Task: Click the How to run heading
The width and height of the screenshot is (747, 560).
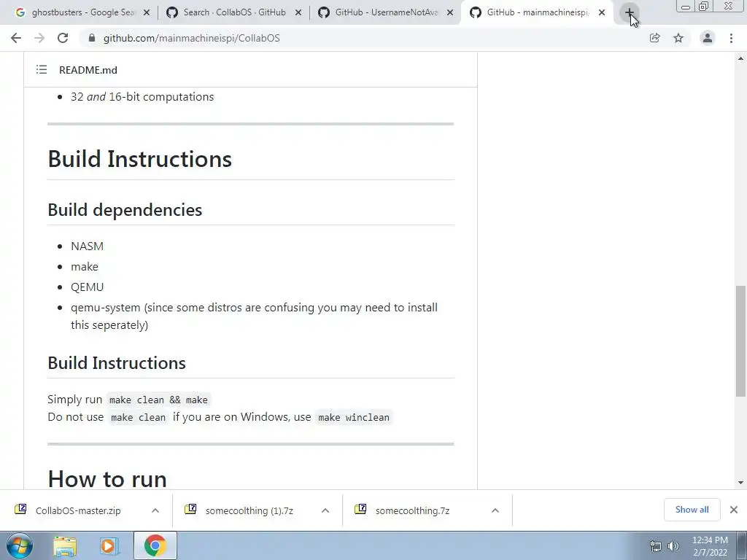Action: 107,478
